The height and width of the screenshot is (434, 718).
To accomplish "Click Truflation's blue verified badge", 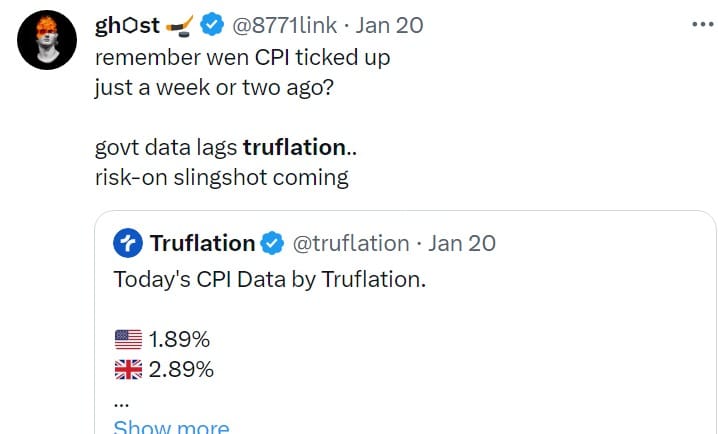I will [273, 243].
